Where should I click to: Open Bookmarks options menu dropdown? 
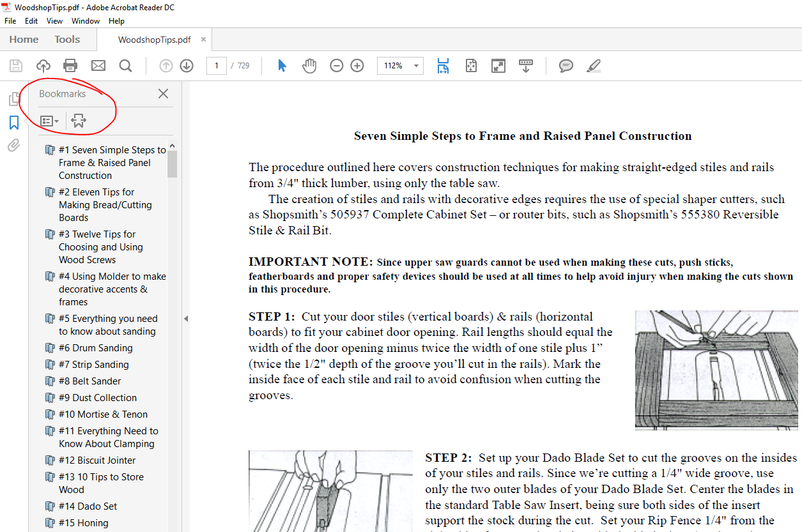click(x=49, y=121)
